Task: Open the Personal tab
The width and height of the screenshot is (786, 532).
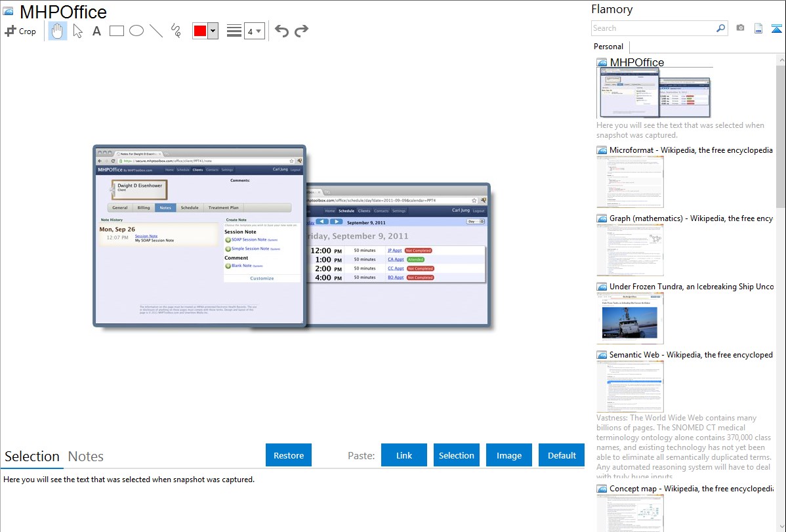Action: coord(609,47)
